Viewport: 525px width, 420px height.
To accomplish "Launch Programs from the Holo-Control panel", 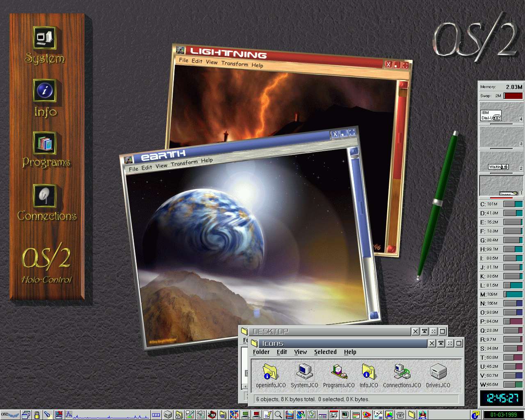I will [x=44, y=144].
